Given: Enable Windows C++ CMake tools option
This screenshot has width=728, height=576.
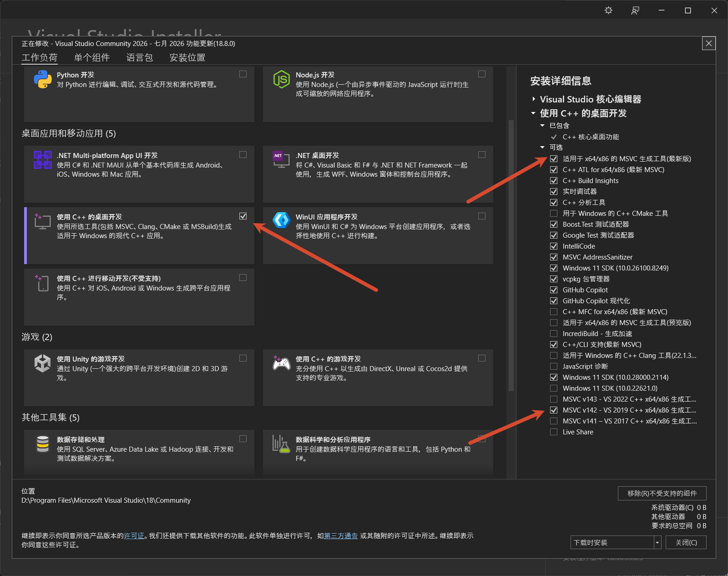Looking at the screenshot, I should pyautogui.click(x=554, y=213).
